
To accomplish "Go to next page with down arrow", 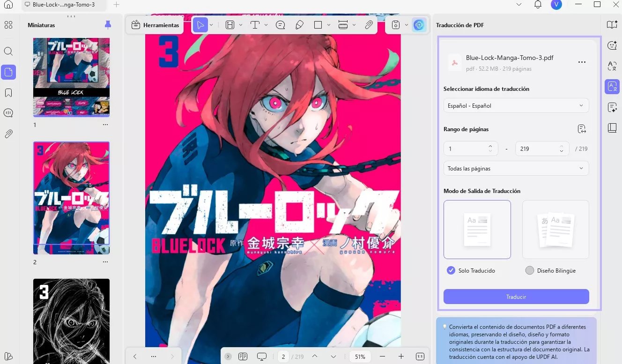I will pyautogui.click(x=333, y=357).
